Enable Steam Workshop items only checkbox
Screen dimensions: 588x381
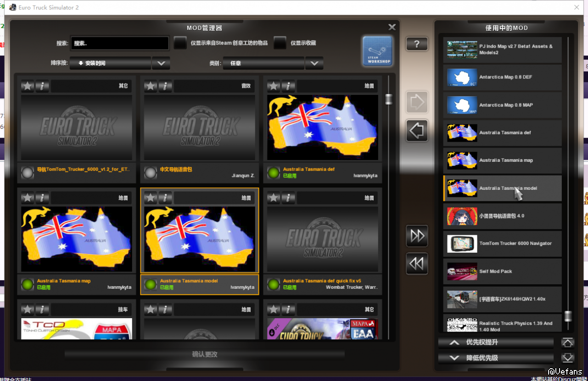click(180, 43)
